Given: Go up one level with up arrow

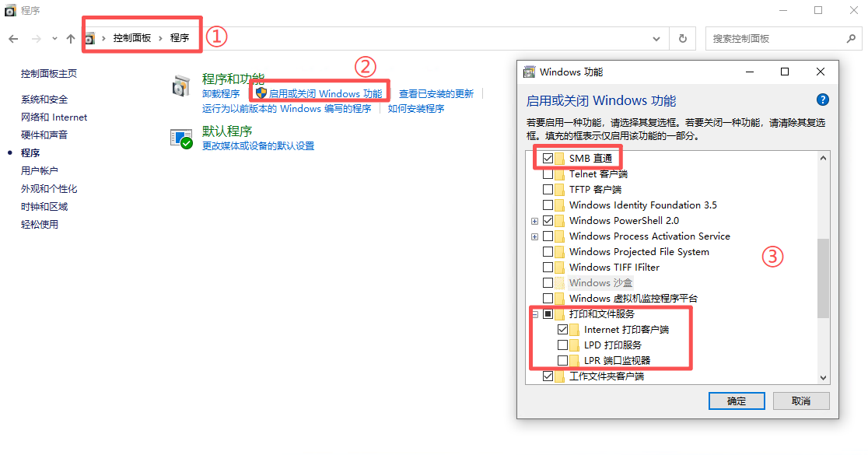Looking at the screenshot, I should pyautogui.click(x=70, y=39).
